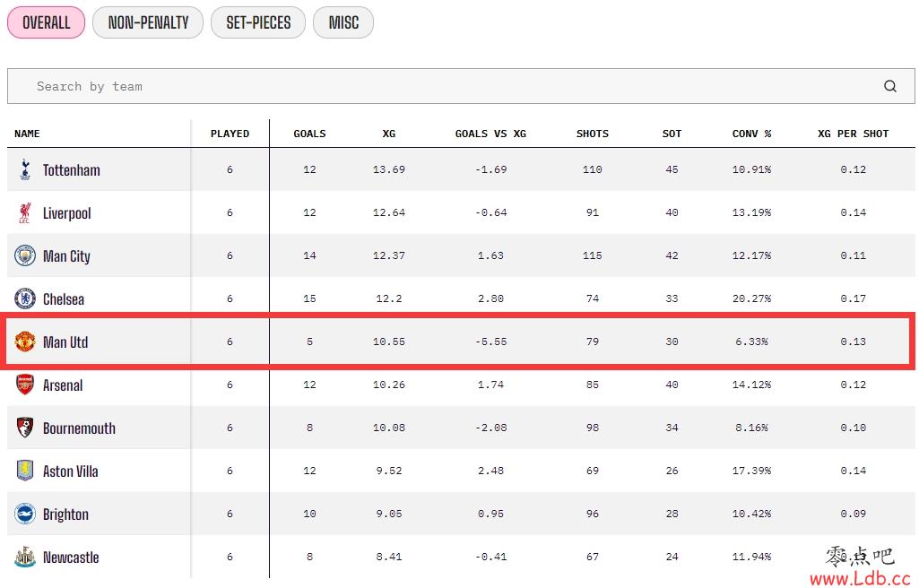
Task: Click the Arsenal club crest
Action: pyautogui.click(x=24, y=385)
